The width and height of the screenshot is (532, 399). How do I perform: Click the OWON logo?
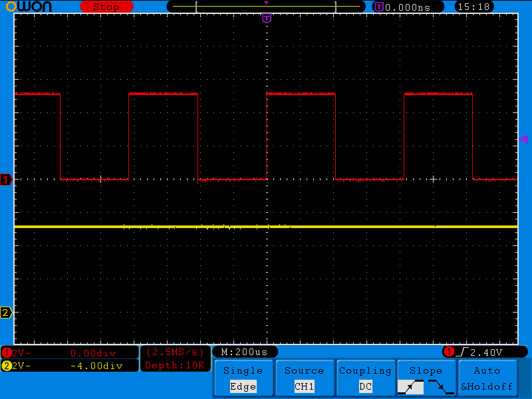pyautogui.click(x=29, y=7)
